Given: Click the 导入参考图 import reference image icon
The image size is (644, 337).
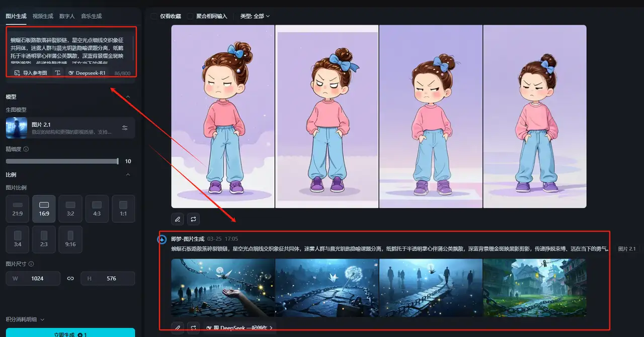Looking at the screenshot, I should click(17, 73).
